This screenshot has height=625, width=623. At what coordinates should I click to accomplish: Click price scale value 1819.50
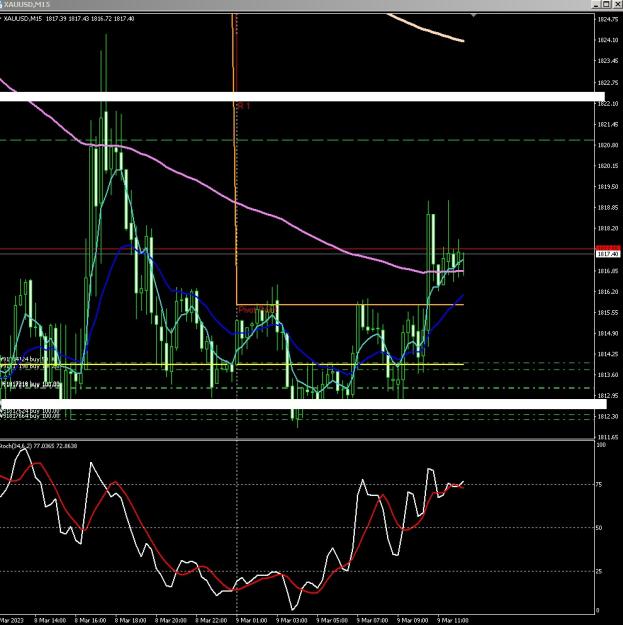(x=608, y=187)
